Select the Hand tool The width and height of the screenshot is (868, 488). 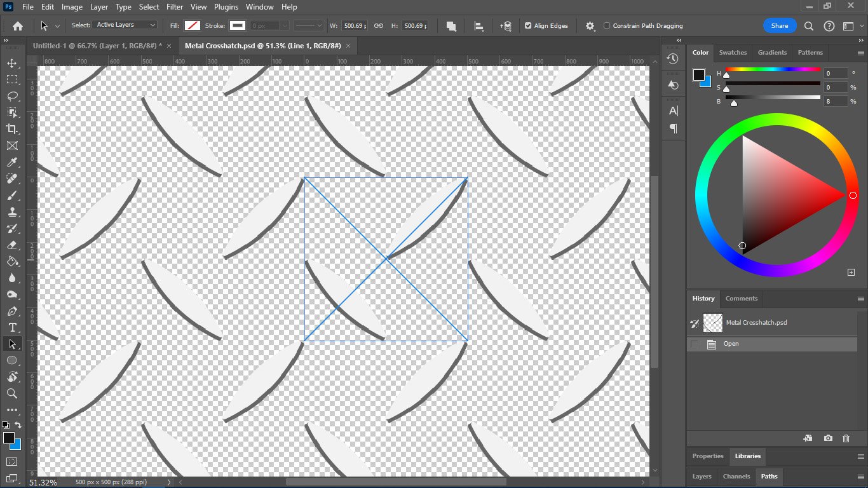pos(11,377)
